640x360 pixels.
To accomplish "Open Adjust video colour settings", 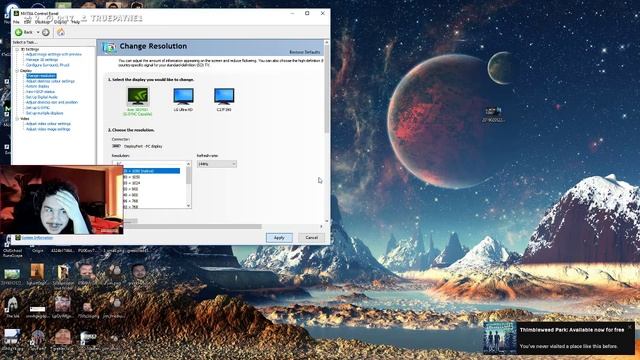I will (x=48, y=124).
